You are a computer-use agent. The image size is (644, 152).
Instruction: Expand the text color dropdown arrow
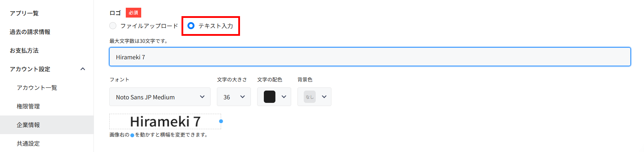284,97
